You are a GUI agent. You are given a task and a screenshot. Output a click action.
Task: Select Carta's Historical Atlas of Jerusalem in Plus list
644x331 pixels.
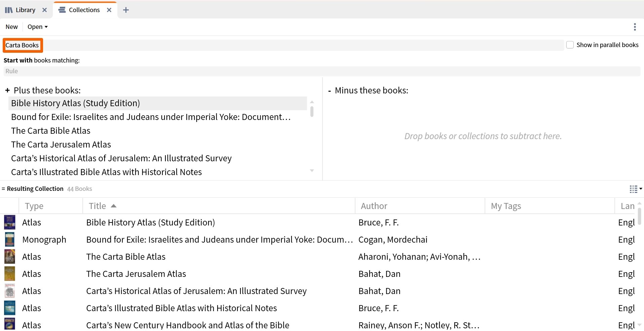tap(157, 158)
